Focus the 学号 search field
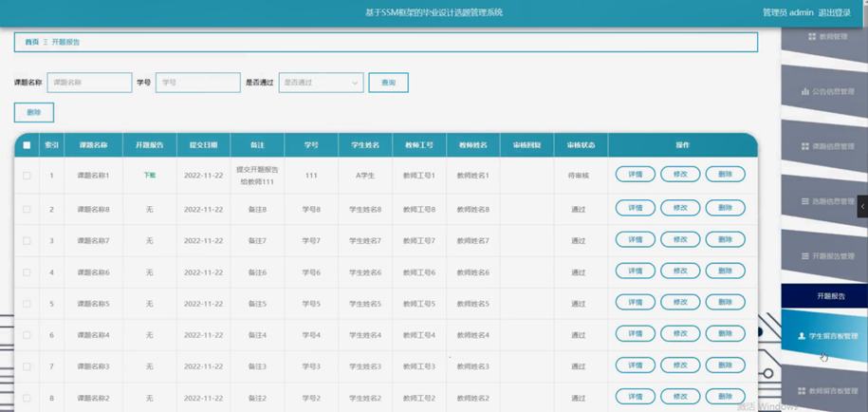The image size is (868, 412). 198,83
